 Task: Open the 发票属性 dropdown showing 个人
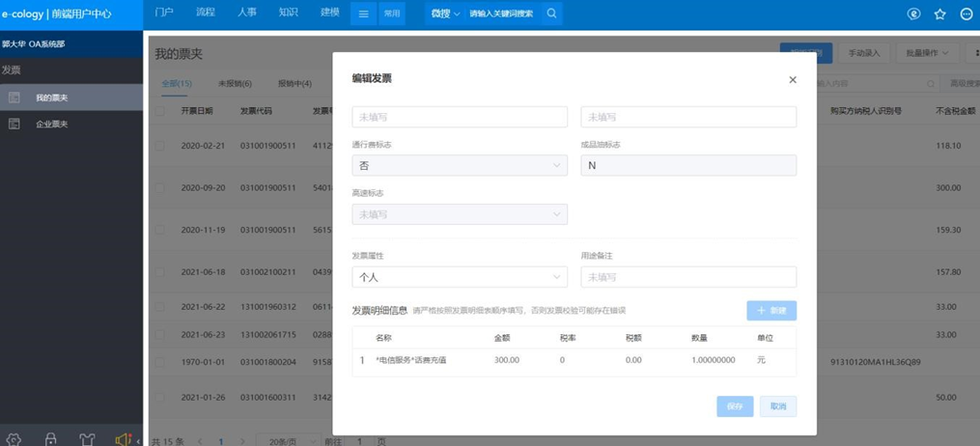(x=460, y=277)
